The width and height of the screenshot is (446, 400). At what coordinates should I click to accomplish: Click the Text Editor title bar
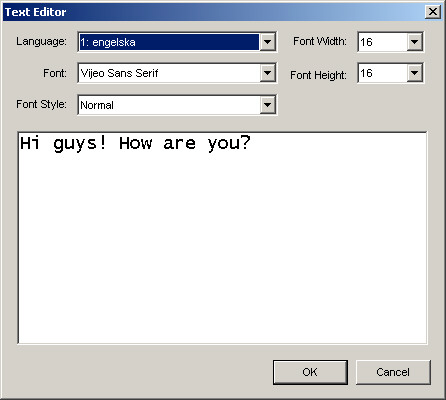click(x=213, y=12)
